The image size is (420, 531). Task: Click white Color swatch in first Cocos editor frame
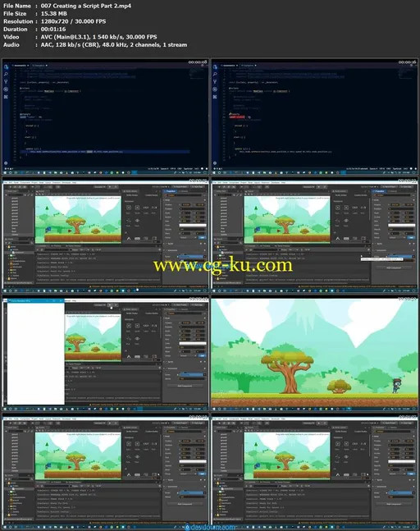[193, 225]
